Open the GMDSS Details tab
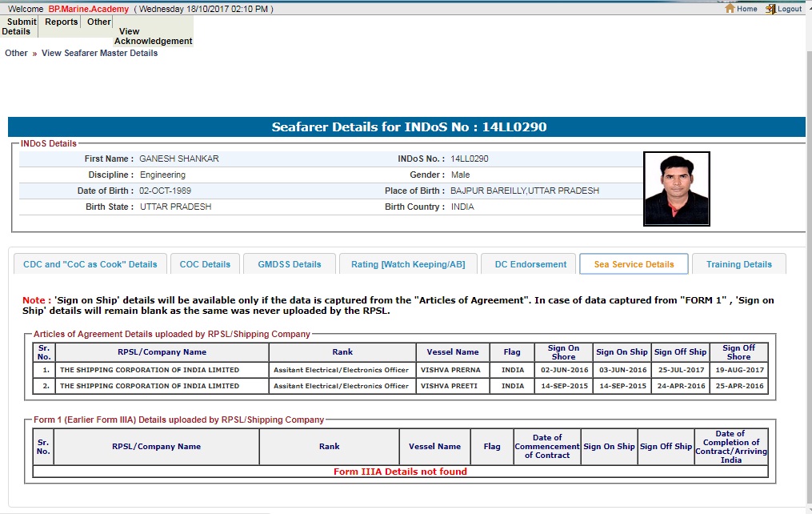 [289, 264]
